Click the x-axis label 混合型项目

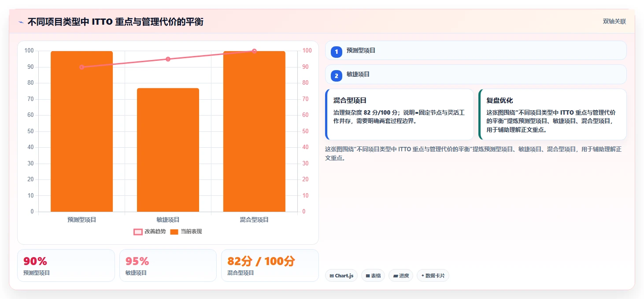tap(254, 220)
